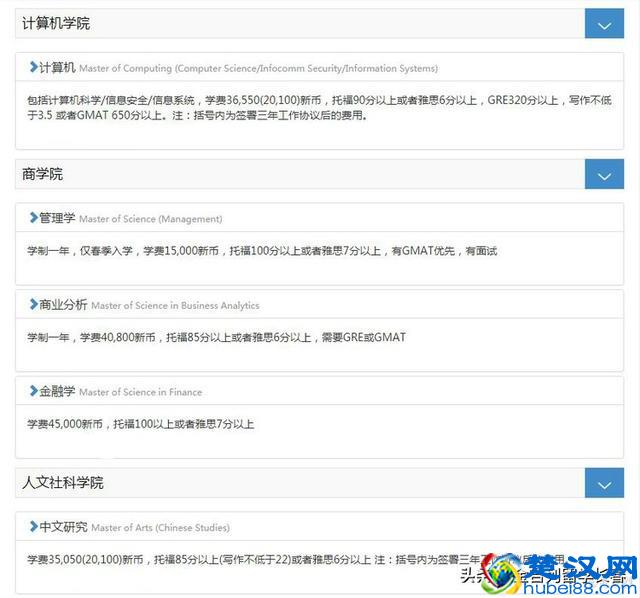
Task: Collapse the 人文社科学院 section with its blue chevron
Action: coord(604,483)
